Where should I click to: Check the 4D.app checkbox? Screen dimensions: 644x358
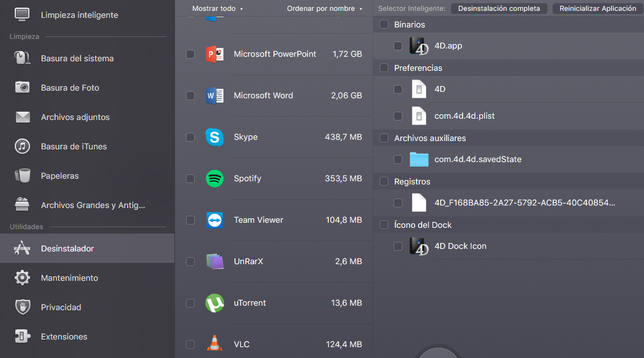398,46
